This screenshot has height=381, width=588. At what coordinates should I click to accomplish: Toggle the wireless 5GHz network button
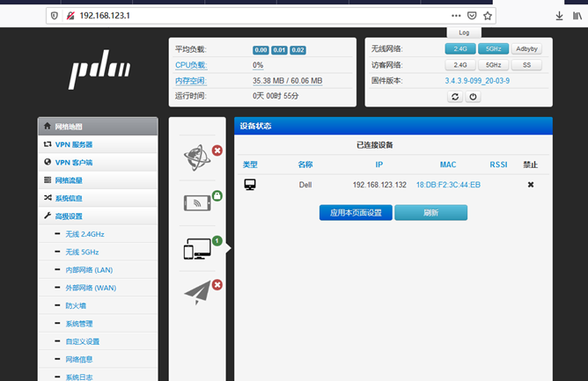click(x=493, y=48)
